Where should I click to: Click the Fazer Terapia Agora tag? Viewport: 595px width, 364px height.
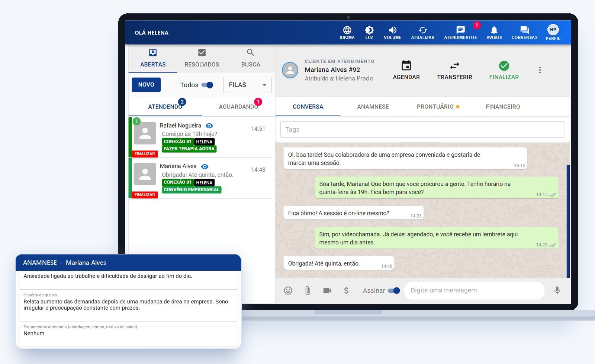tap(189, 149)
